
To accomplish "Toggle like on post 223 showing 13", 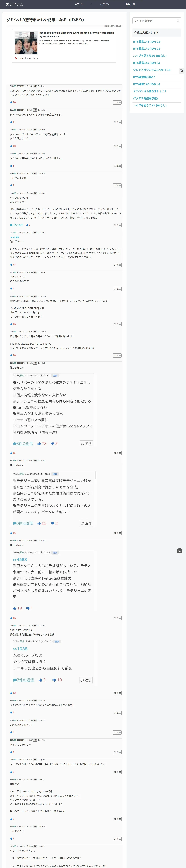I will (x=11, y=693).
